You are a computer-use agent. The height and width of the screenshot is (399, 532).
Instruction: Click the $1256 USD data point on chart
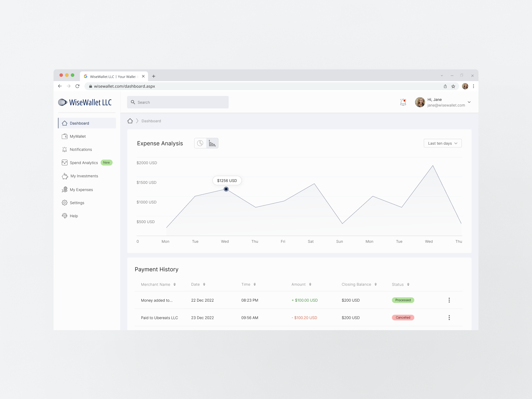pyautogui.click(x=226, y=189)
